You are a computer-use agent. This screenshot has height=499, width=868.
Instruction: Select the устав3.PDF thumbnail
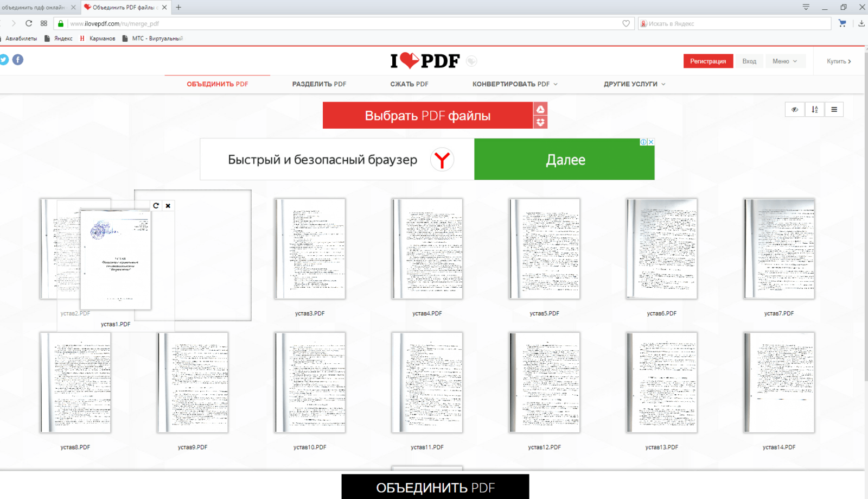click(x=310, y=249)
